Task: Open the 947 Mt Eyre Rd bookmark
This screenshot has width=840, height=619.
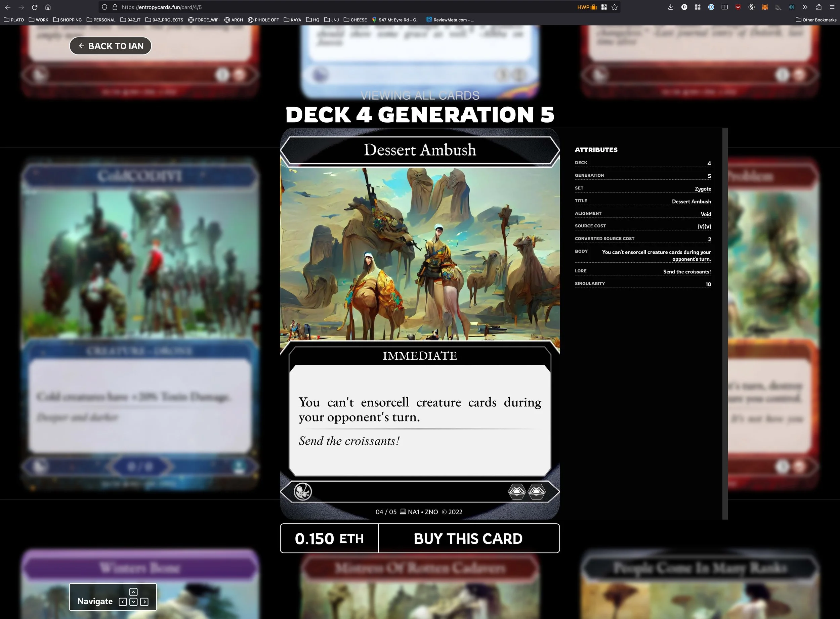Action: (x=395, y=20)
